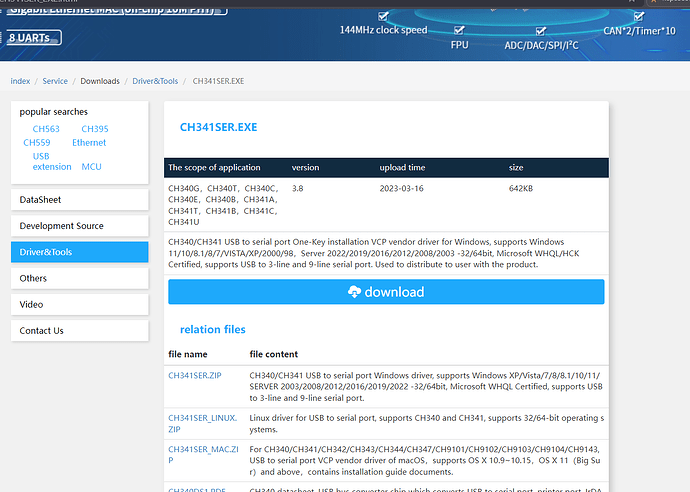This screenshot has width=690, height=492.
Task: Click the 'file content' column header
Action: tap(274, 354)
